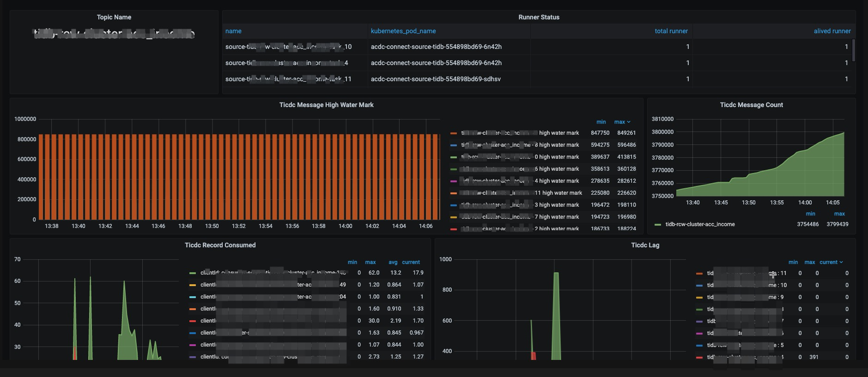
Task: Toggle the '0 high water mark' legend series
Action: 520,157
